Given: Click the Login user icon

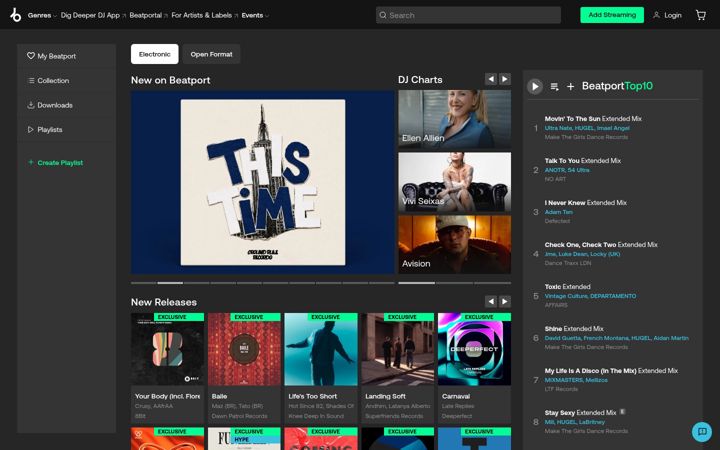Looking at the screenshot, I should (656, 15).
